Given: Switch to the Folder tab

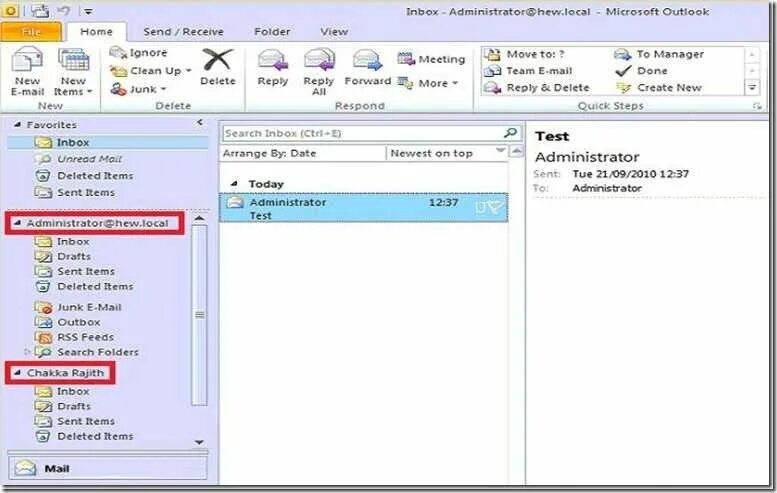Looking at the screenshot, I should (272, 32).
